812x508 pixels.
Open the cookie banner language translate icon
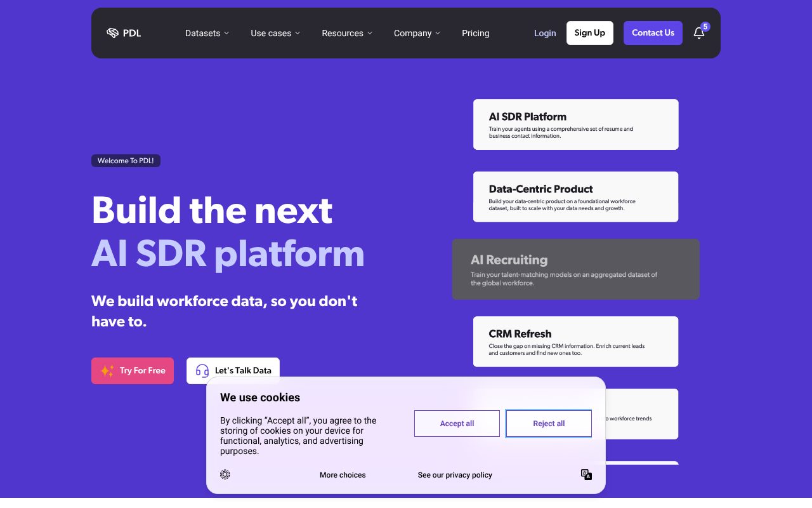point(586,474)
